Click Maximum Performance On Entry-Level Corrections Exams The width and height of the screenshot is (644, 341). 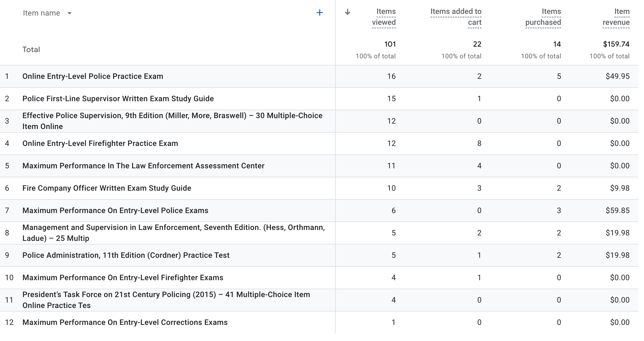tap(125, 322)
